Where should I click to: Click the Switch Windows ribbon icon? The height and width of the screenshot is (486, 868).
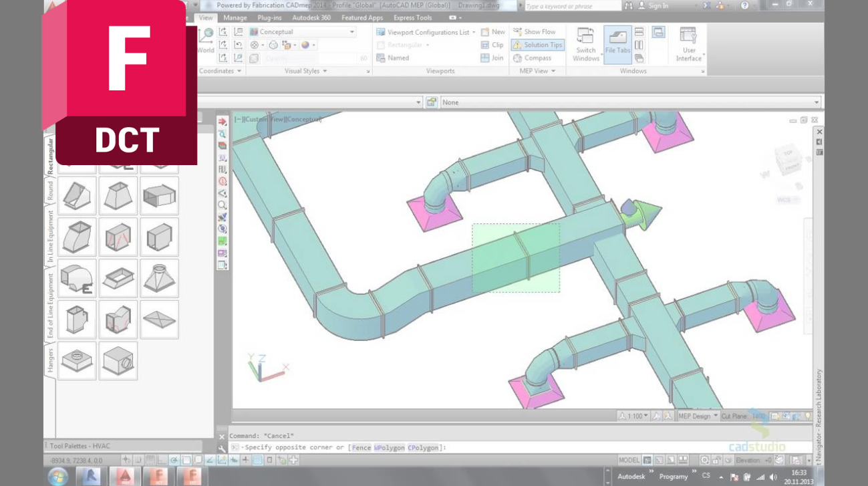[586, 45]
